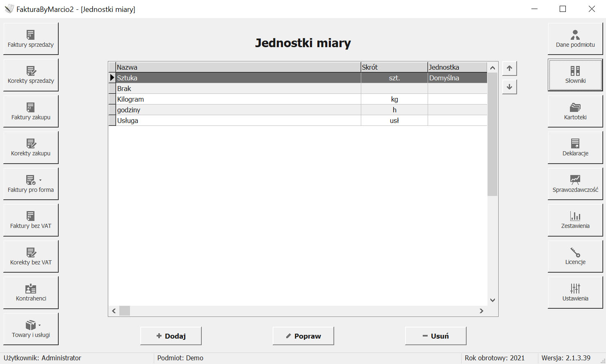Click the FakturaByMarcio2 app icon in title bar
606x364 pixels.
click(x=9, y=9)
